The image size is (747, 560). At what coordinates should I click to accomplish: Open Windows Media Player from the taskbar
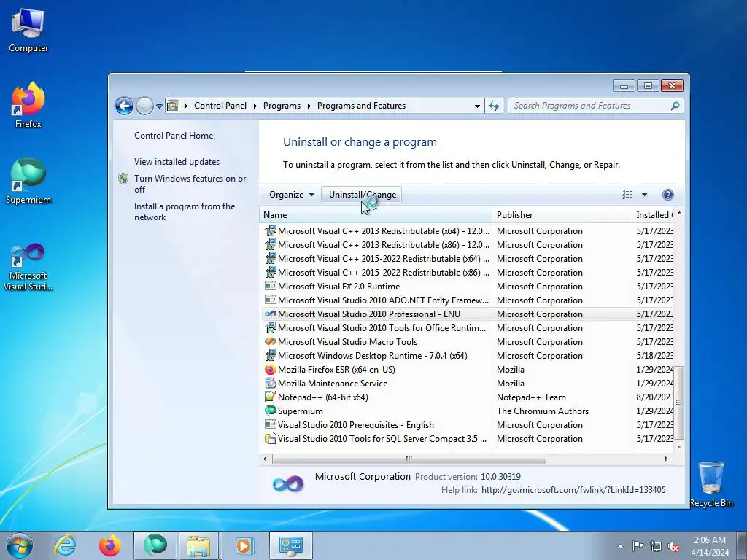(x=244, y=545)
